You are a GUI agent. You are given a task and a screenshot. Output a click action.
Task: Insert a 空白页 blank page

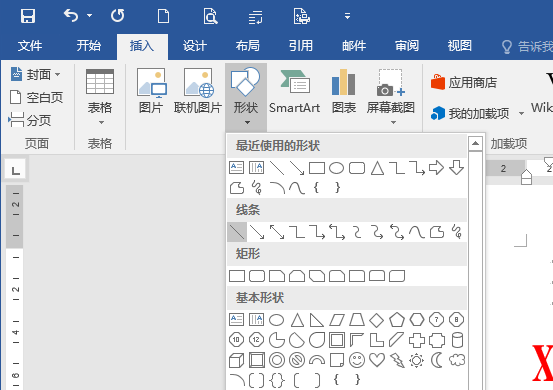click(36, 97)
